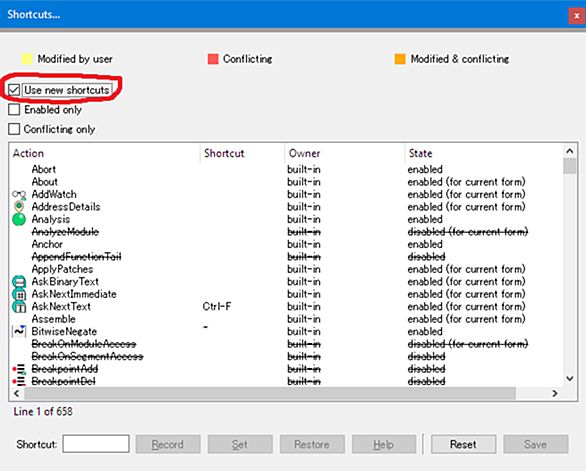The image size is (586, 471).
Task: Click the AskNextImmediate icon
Action: [x=19, y=294]
